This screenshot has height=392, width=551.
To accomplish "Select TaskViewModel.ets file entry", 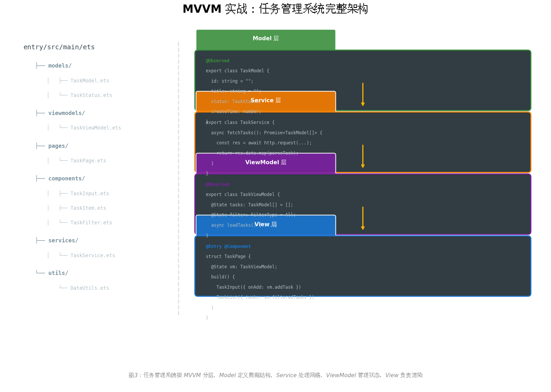I will [96, 128].
